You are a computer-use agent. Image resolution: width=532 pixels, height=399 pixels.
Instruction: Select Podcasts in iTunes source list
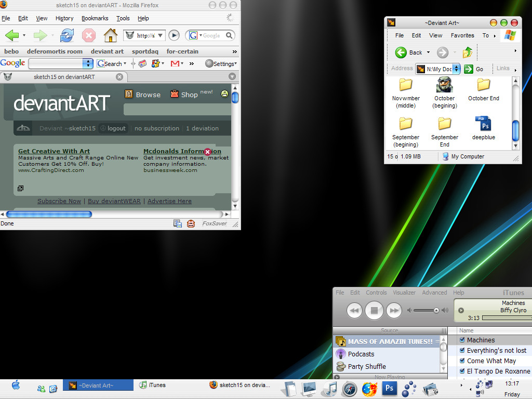click(361, 354)
